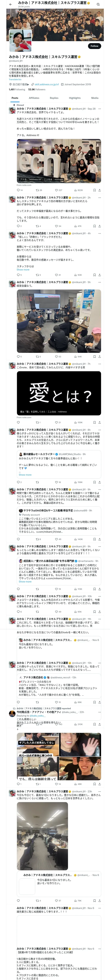Like the pinned tweet with 227 likes
The image size is (110, 980).
[58, 190]
